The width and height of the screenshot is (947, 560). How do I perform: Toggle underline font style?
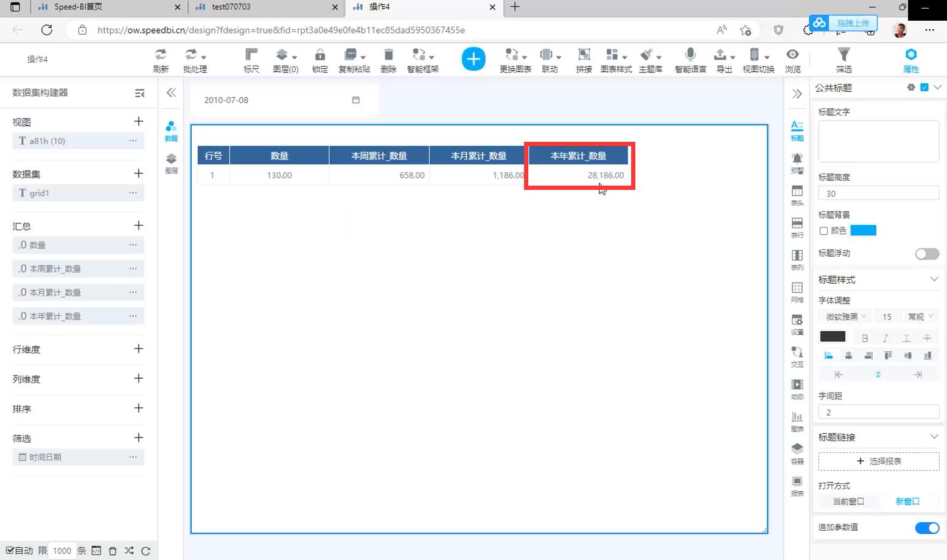point(906,338)
